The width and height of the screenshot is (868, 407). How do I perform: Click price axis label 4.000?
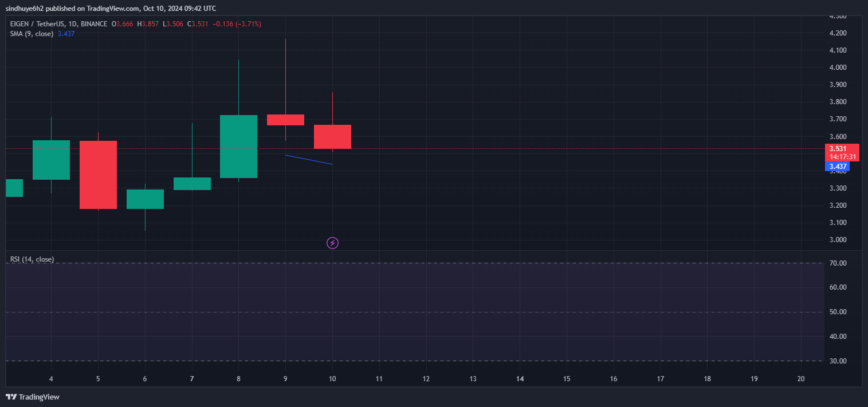[838, 68]
